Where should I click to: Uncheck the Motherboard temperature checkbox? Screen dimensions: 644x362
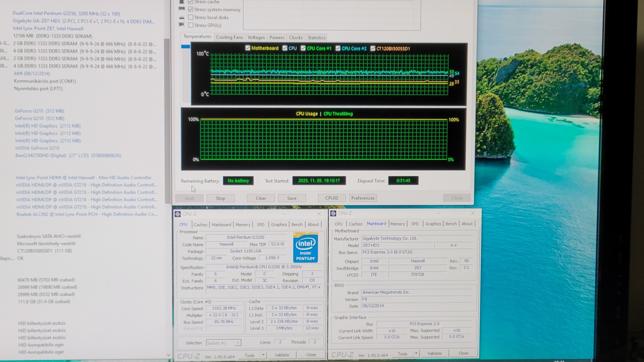pos(247,48)
